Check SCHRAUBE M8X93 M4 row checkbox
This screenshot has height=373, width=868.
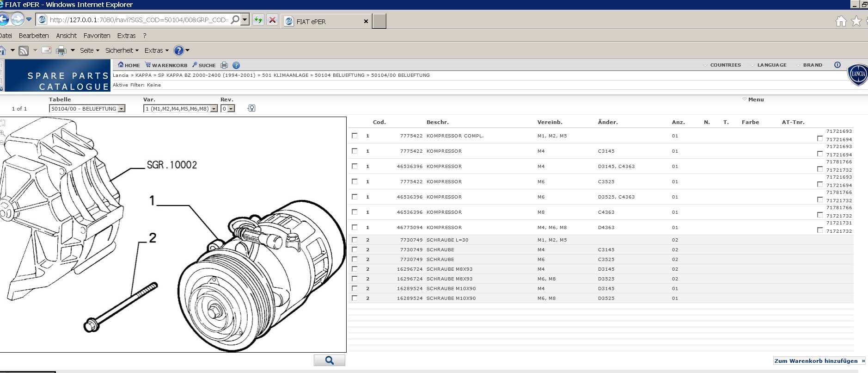click(x=355, y=269)
